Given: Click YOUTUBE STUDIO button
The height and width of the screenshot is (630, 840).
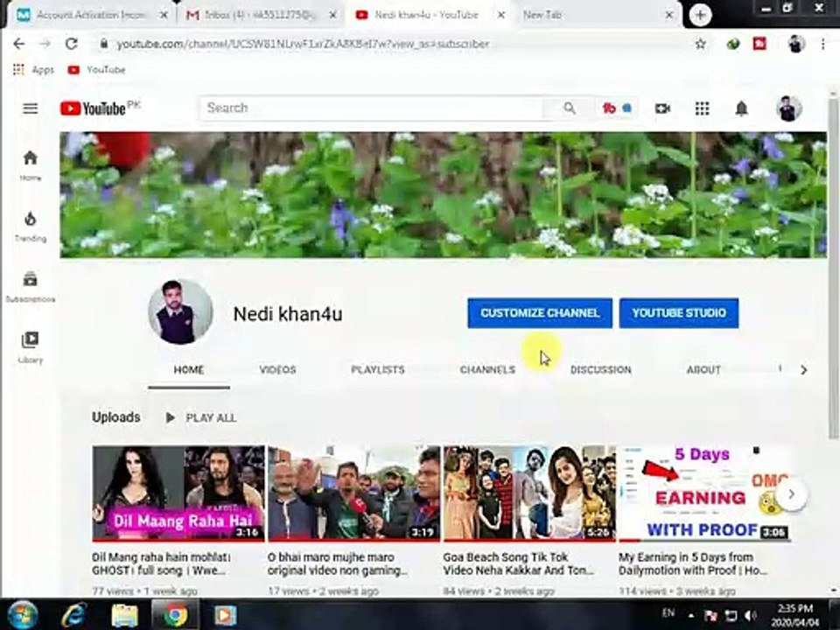Looking at the screenshot, I should coord(679,313).
